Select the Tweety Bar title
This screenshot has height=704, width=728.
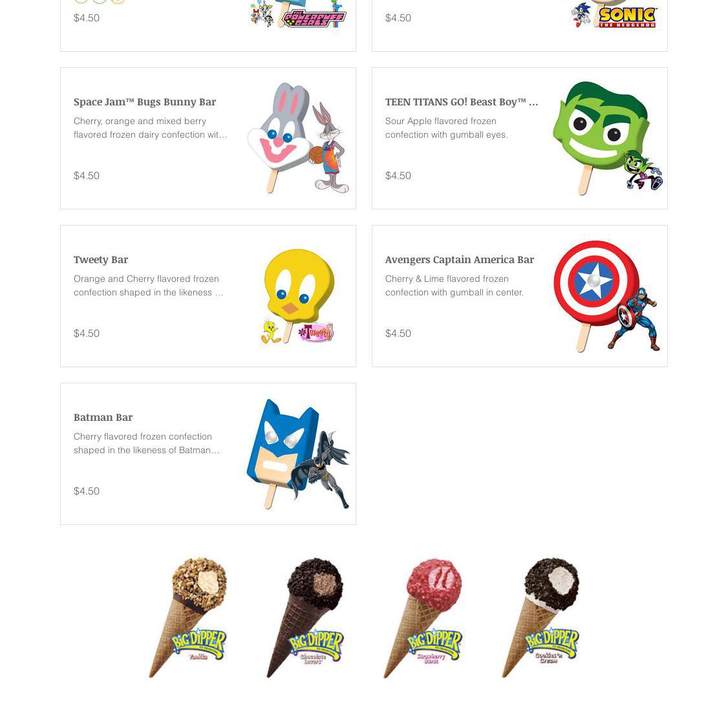click(101, 260)
